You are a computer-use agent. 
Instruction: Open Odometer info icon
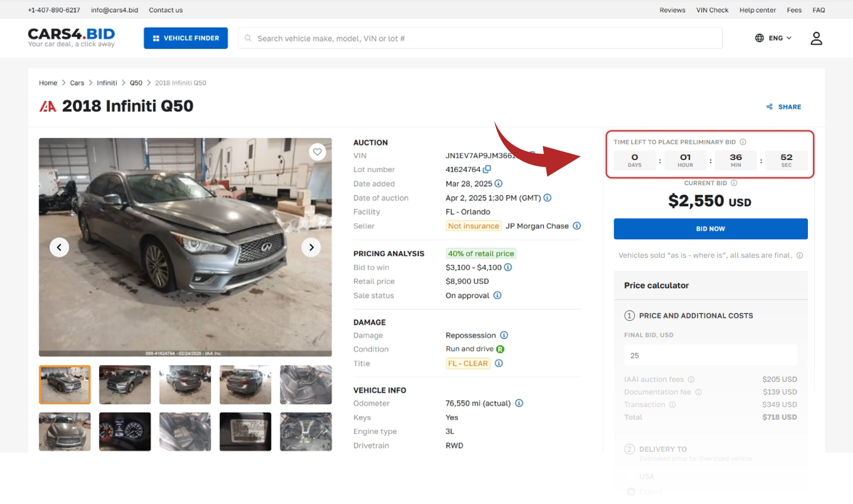click(x=519, y=403)
